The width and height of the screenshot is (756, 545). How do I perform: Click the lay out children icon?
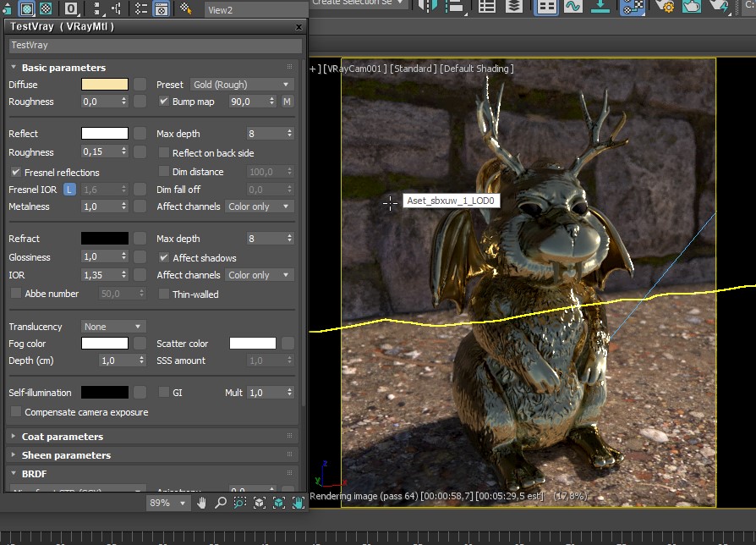116,8
